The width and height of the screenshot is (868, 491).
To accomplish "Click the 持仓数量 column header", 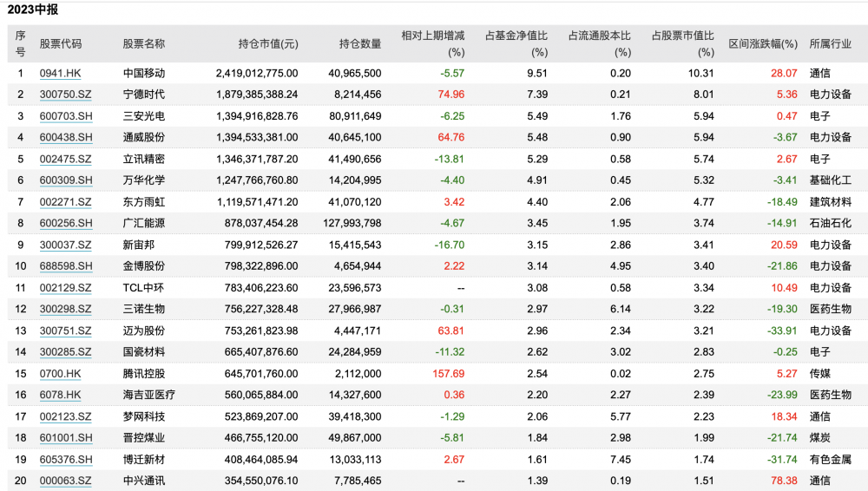I will 360,43.
